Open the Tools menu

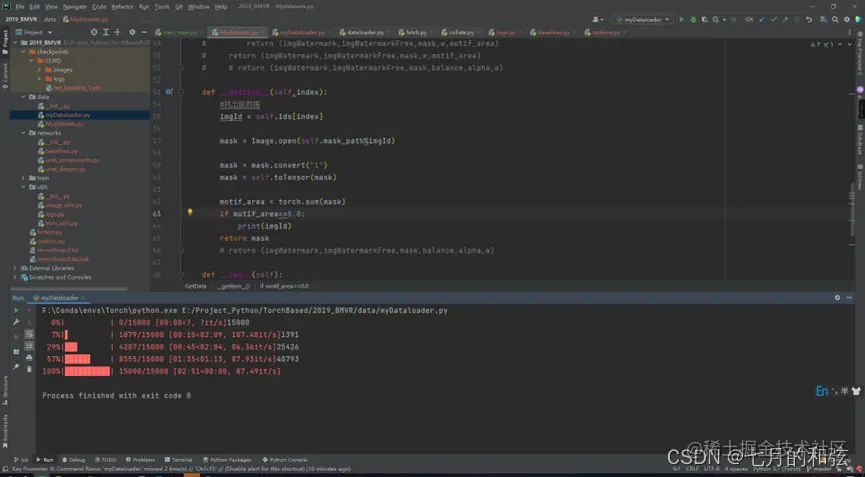[162, 7]
